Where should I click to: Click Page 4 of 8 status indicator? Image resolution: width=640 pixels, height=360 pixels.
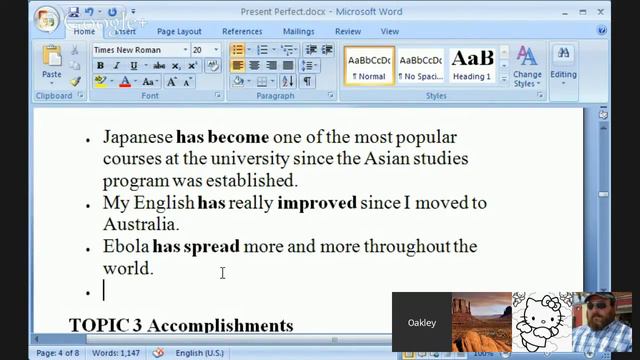(x=58, y=353)
